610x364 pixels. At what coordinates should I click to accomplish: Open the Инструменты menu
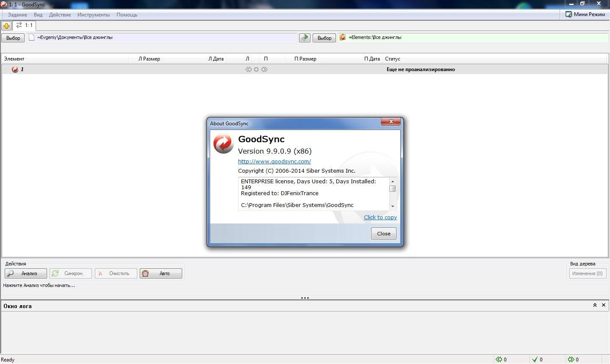pos(94,15)
